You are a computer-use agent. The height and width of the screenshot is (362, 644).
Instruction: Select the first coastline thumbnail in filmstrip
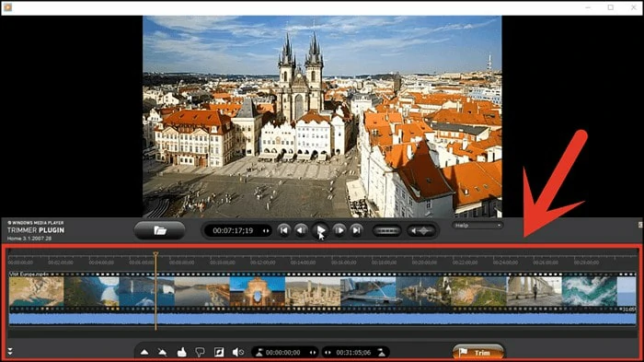click(36, 291)
